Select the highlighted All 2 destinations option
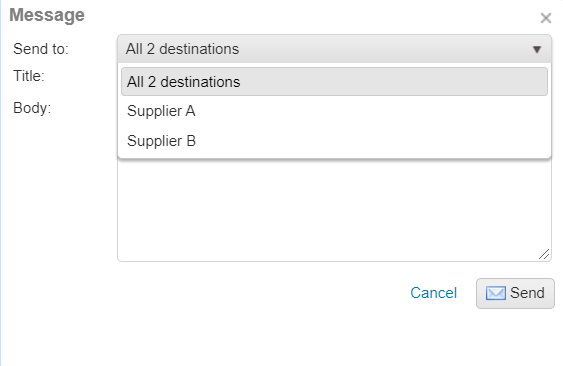Image resolution: width=563 pixels, height=366 pixels. [334, 82]
